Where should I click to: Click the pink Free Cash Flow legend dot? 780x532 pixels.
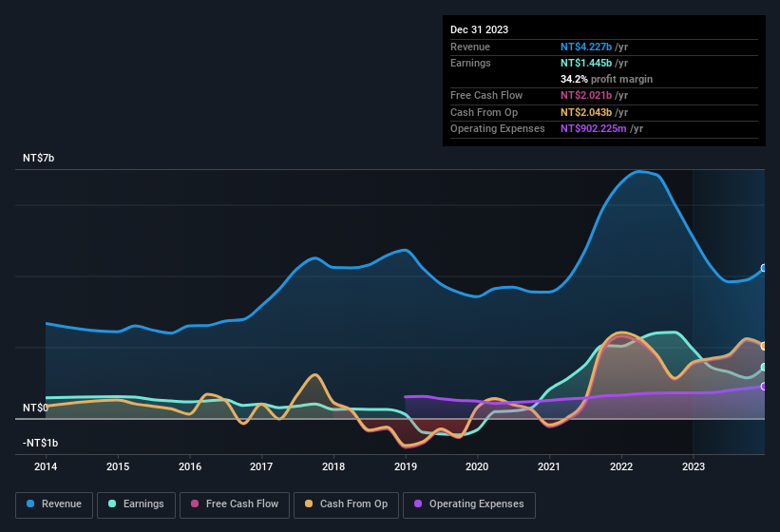click(193, 504)
